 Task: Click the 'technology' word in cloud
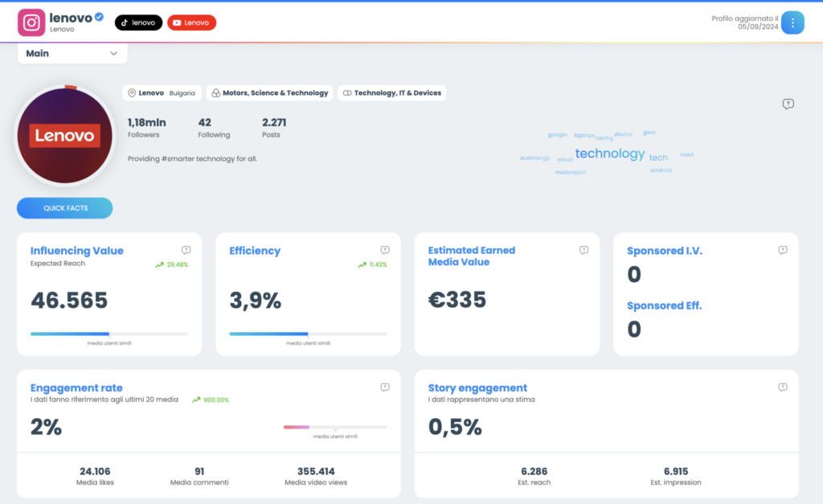point(610,154)
